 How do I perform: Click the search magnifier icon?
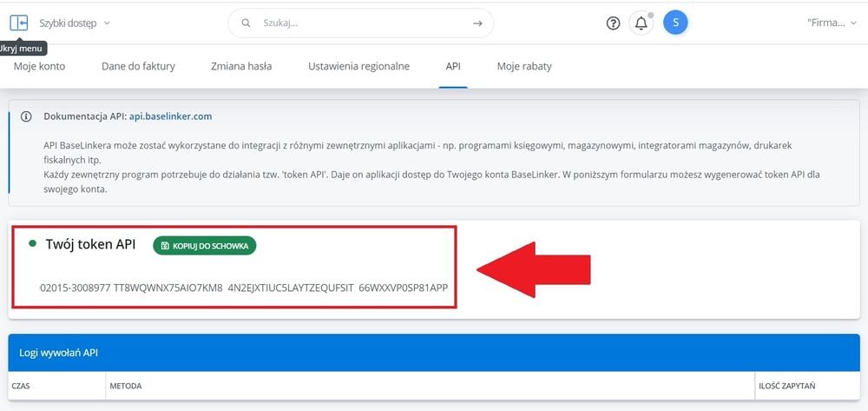click(x=246, y=23)
